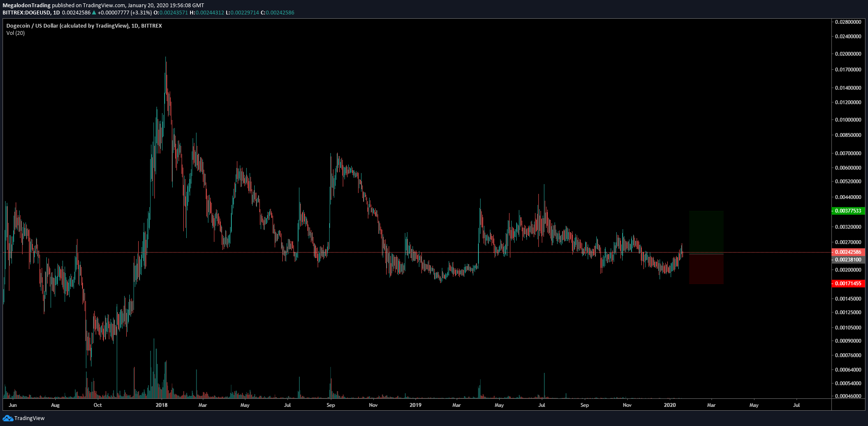868x426 pixels.
Task: Click the +3.31% change text
Action: [141, 13]
